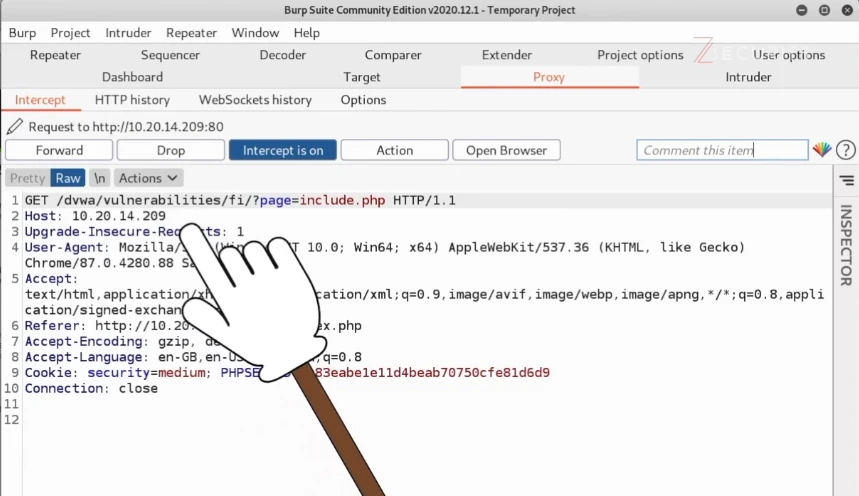Screen dimensions: 859x496
Task: Open the HTTP history sub-tab
Action: pos(132,100)
